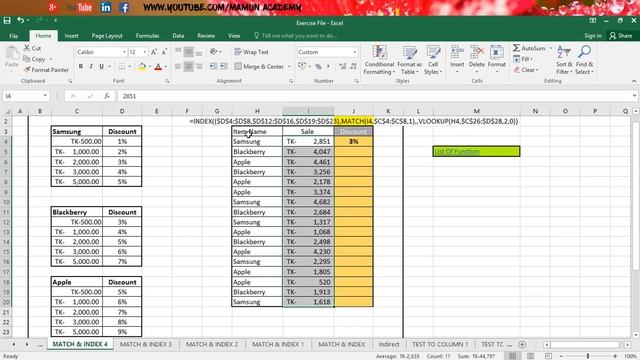Toggle Underline formatting
640x360 pixels.
pos(101,66)
